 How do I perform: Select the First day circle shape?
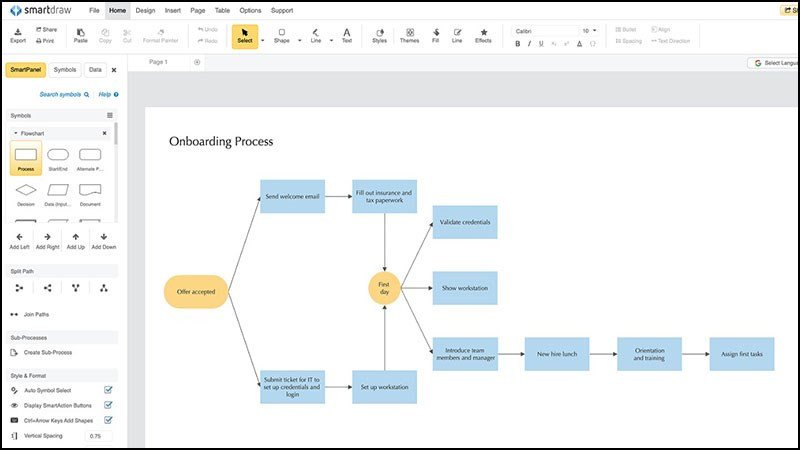tap(384, 288)
